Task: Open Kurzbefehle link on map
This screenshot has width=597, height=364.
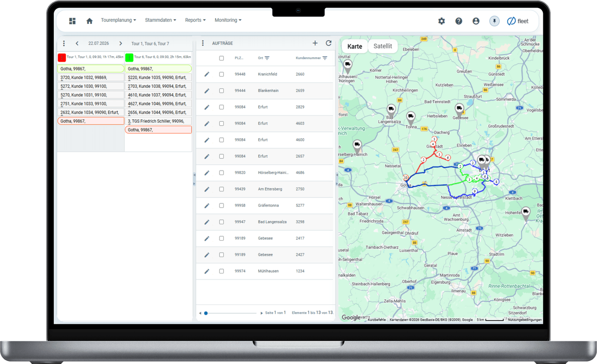Action: 377,320
